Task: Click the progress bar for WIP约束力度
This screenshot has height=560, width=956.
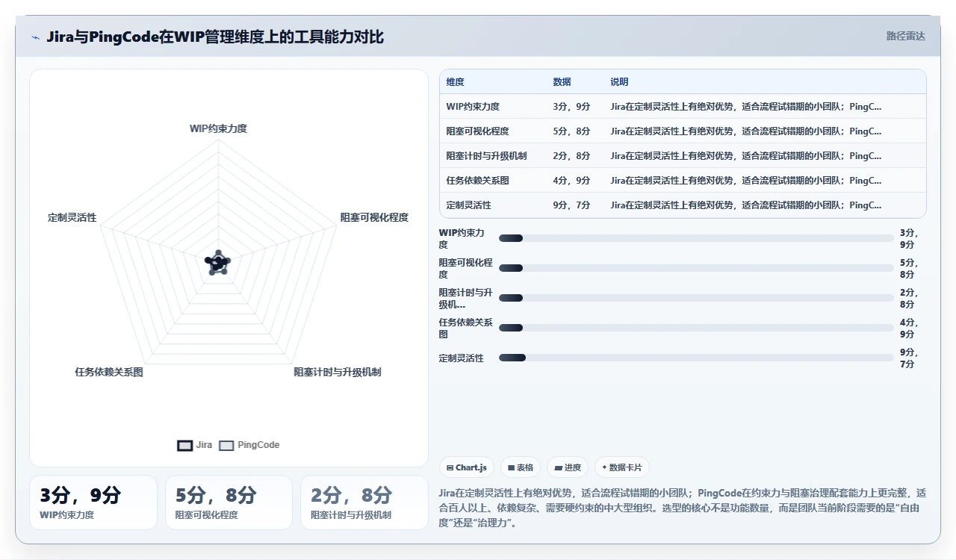Action: (x=696, y=238)
